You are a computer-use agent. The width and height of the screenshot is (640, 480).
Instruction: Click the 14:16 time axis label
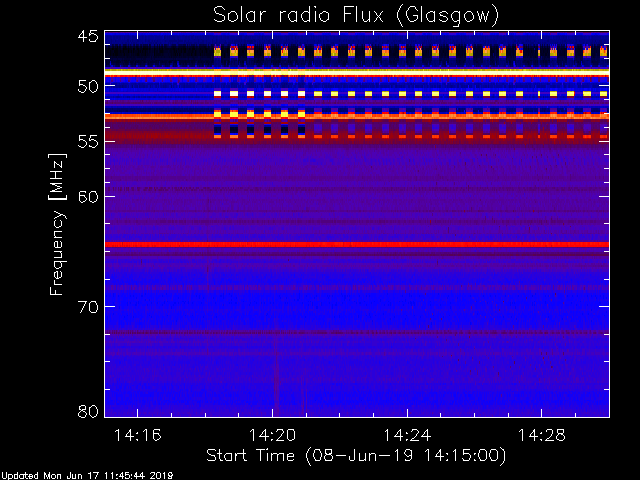click(138, 436)
